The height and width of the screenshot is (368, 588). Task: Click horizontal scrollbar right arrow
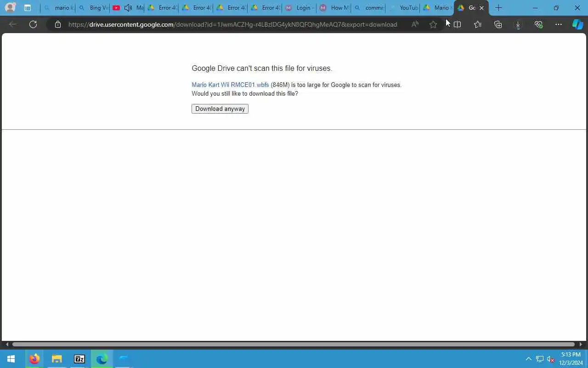pyautogui.click(x=581, y=344)
